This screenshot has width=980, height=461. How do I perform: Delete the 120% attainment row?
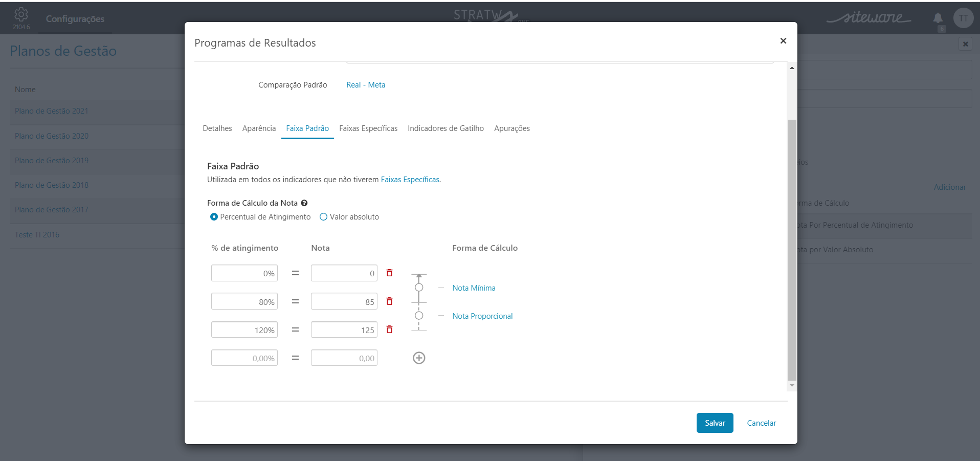(389, 330)
